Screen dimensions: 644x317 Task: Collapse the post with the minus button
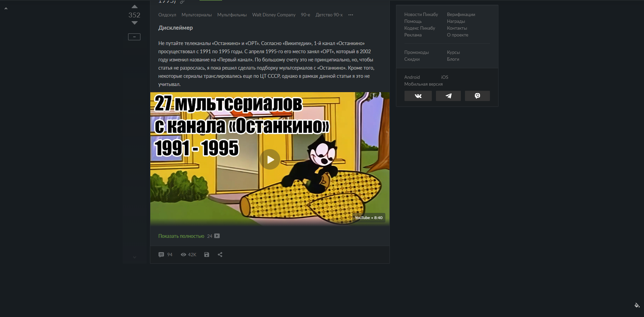click(x=134, y=37)
